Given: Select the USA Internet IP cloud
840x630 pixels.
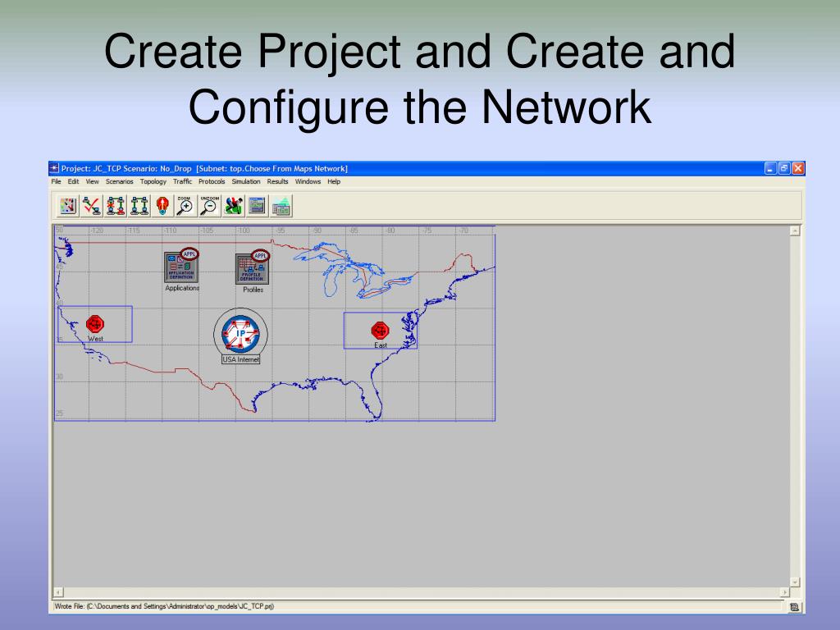Looking at the screenshot, I should point(240,333).
